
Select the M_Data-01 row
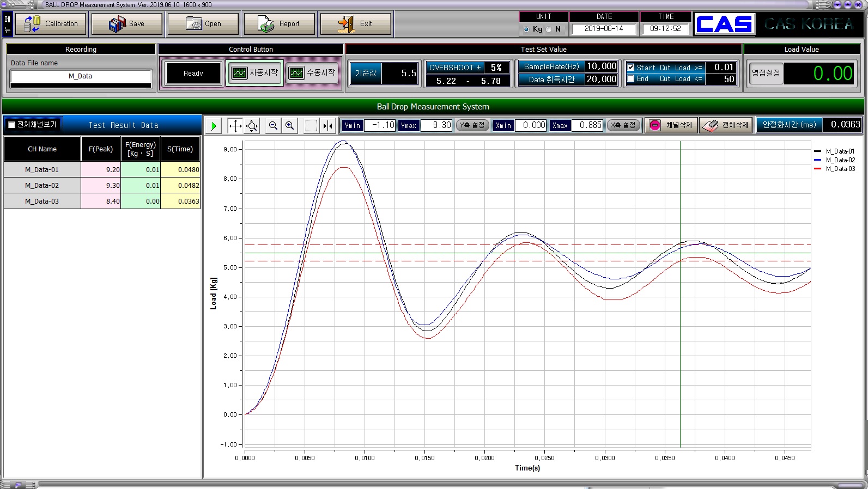click(x=102, y=170)
